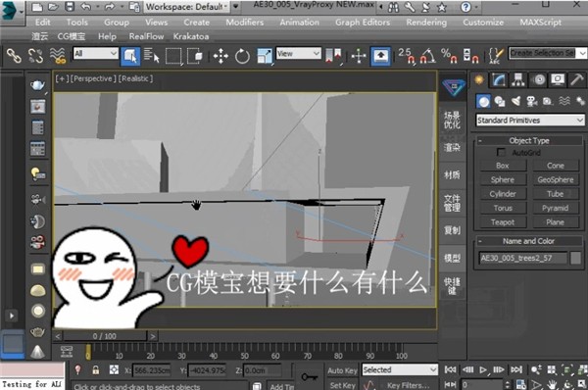This screenshot has height=390, width=588.
Task: Click the time slider 0 / 100
Action: 105,336
